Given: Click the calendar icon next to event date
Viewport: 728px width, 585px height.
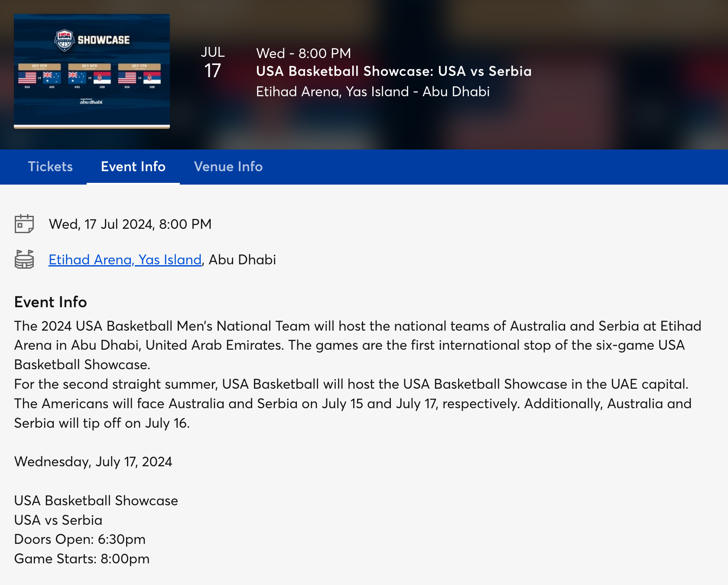Looking at the screenshot, I should tap(24, 224).
